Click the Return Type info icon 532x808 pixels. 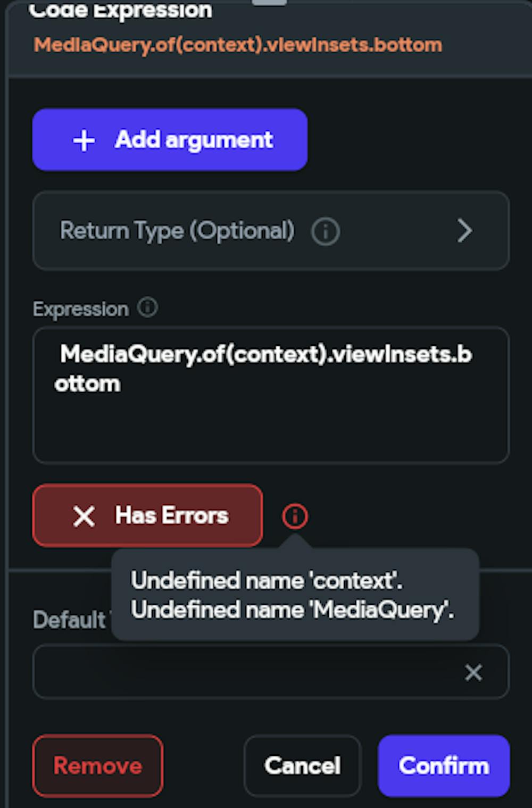coord(325,232)
